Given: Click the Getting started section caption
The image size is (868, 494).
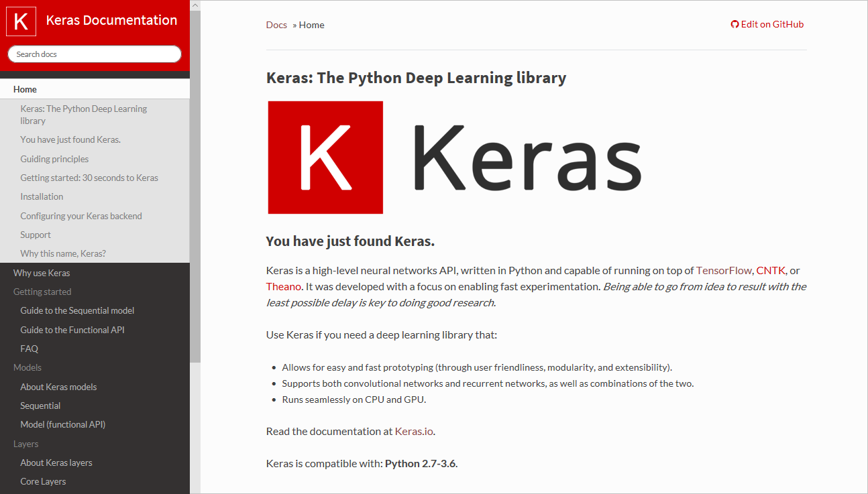Looking at the screenshot, I should [42, 292].
